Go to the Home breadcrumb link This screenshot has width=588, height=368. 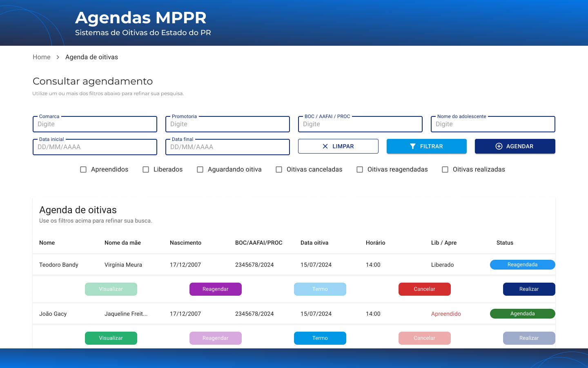coord(42,57)
